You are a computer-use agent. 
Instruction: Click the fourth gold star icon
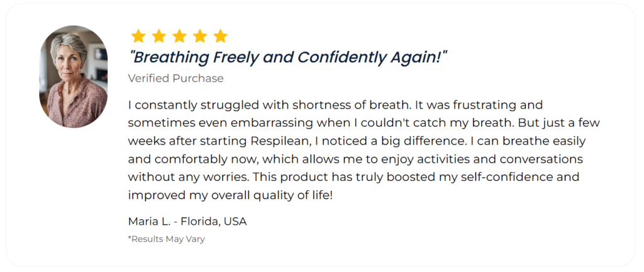tap(199, 36)
